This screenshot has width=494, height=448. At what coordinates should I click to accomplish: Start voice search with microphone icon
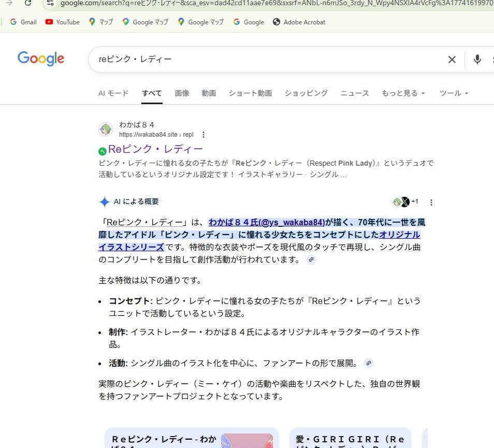[477, 59]
